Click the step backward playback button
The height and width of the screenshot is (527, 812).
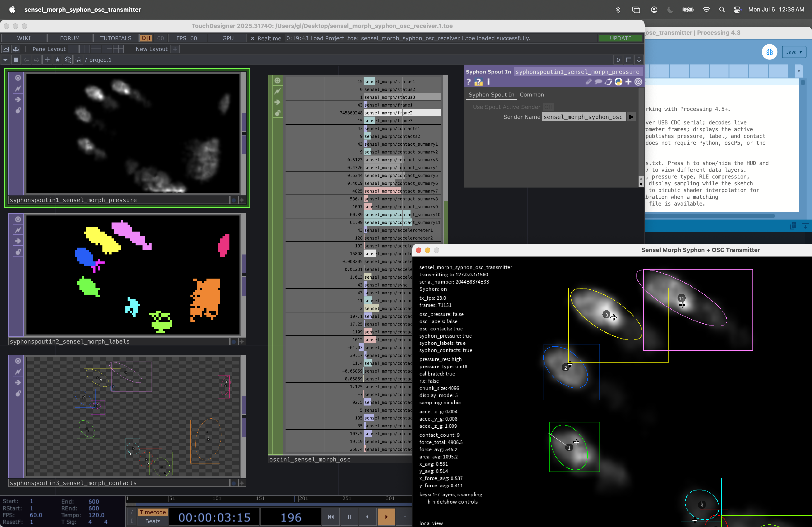[x=367, y=517]
